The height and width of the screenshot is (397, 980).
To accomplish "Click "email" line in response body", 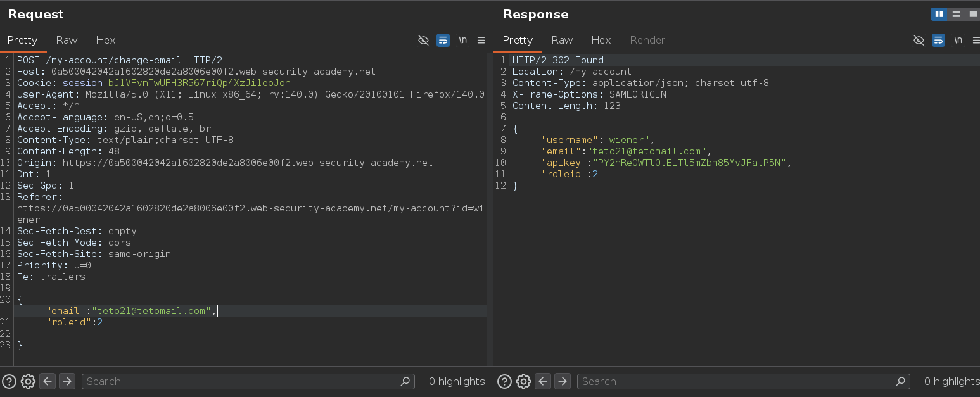I will coord(627,151).
